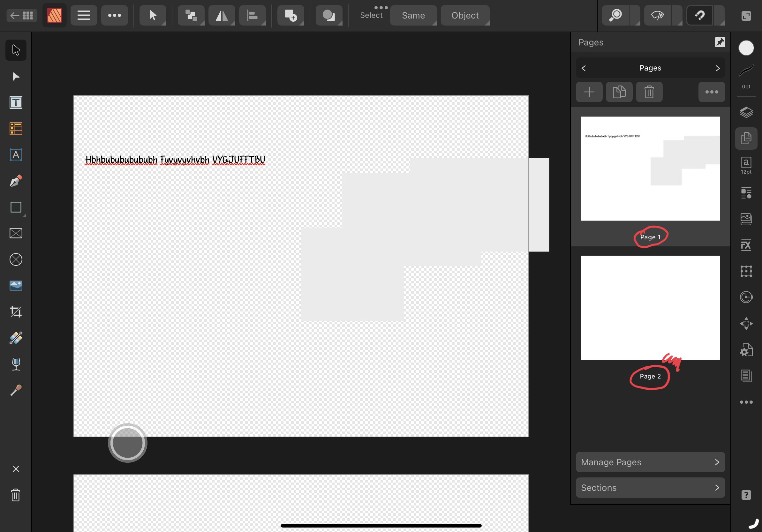
Task: Select the Crop tool
Action: 16,312
